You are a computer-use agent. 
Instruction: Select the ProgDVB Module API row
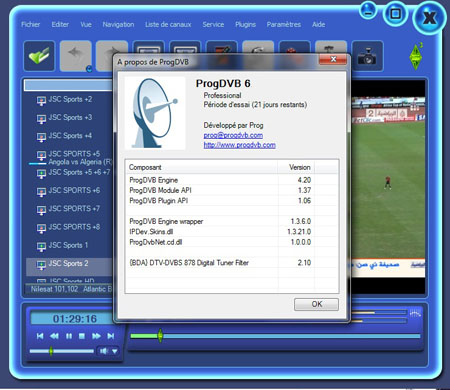click(x=232, y=190)
